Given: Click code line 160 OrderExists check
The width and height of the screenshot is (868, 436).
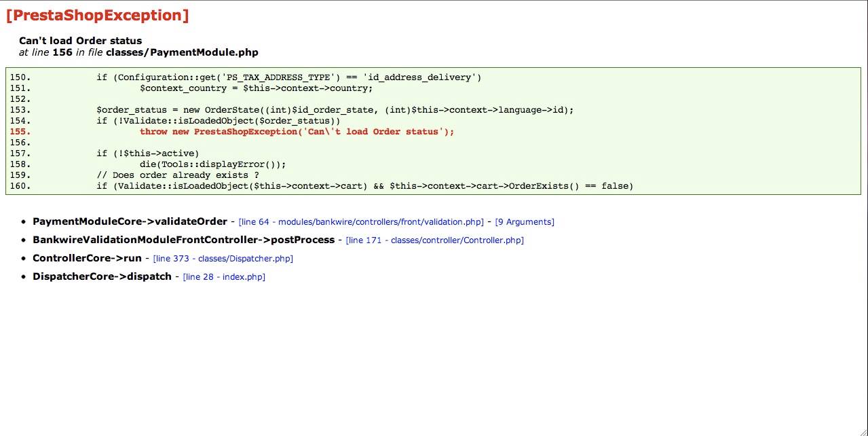Looking at the screenshot, I should click(364, 186).
